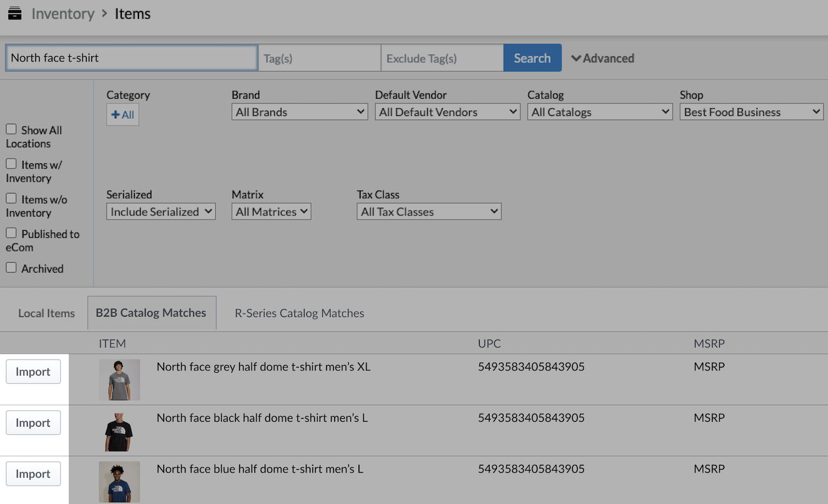Viewport: 828px width, 504px height.
Task: Open the Inventory breadcrumb link
Action: click(63, 14)
